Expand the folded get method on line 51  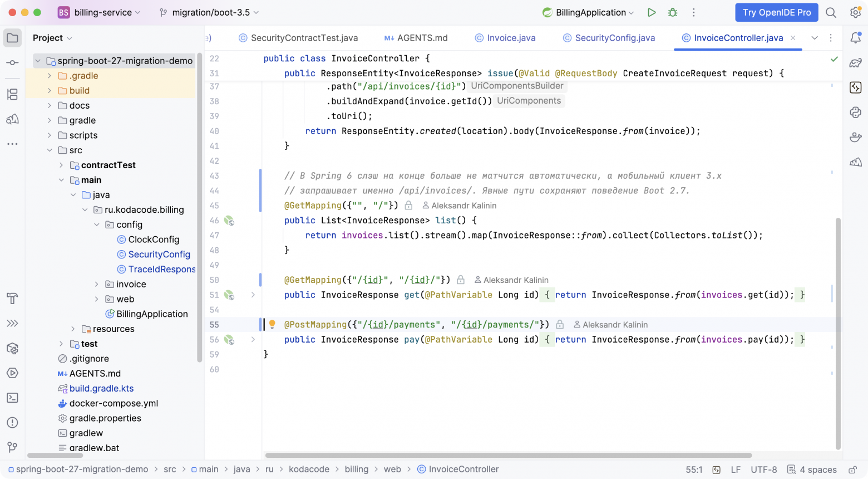click(x=253, y=295)
